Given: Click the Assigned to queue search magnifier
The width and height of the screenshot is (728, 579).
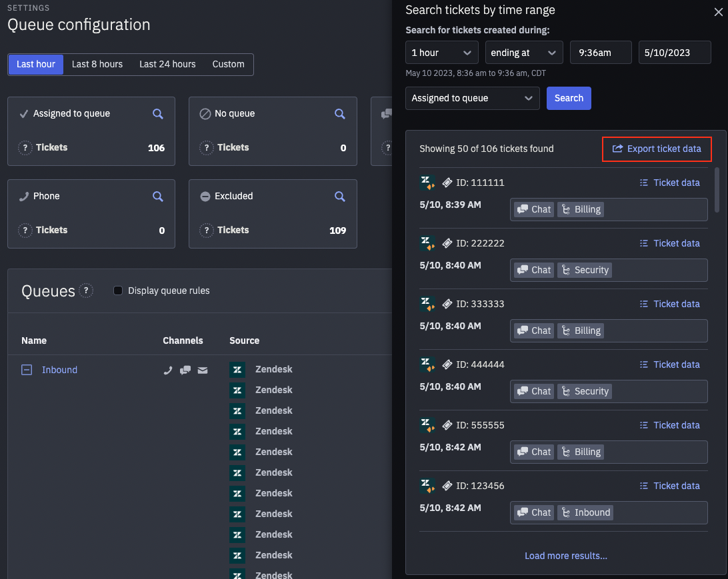Looking at the screenshot, I should (x=158, y=114).
